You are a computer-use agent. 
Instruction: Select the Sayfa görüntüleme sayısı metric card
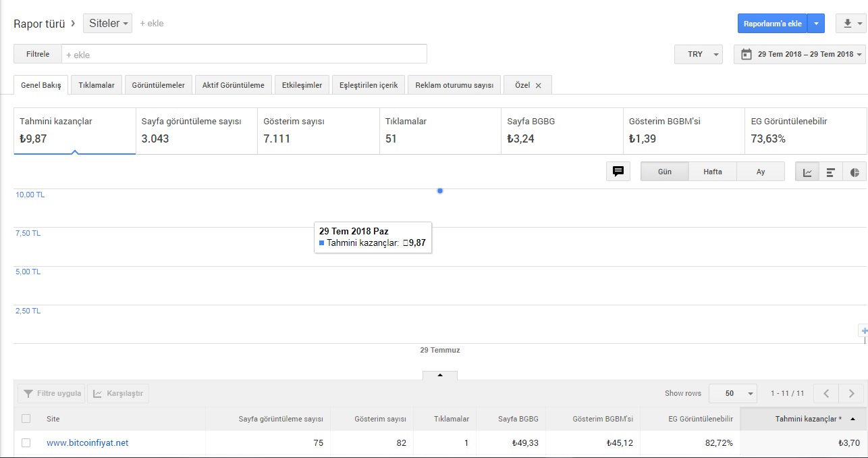tap(196, 130)
